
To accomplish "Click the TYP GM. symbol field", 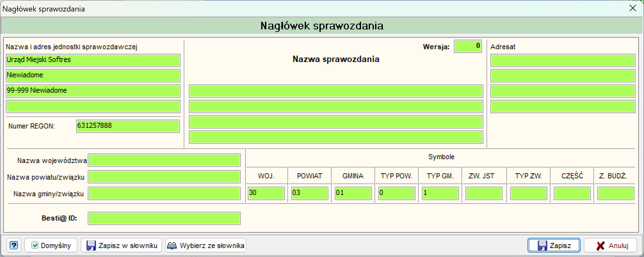I will point(440,193).
